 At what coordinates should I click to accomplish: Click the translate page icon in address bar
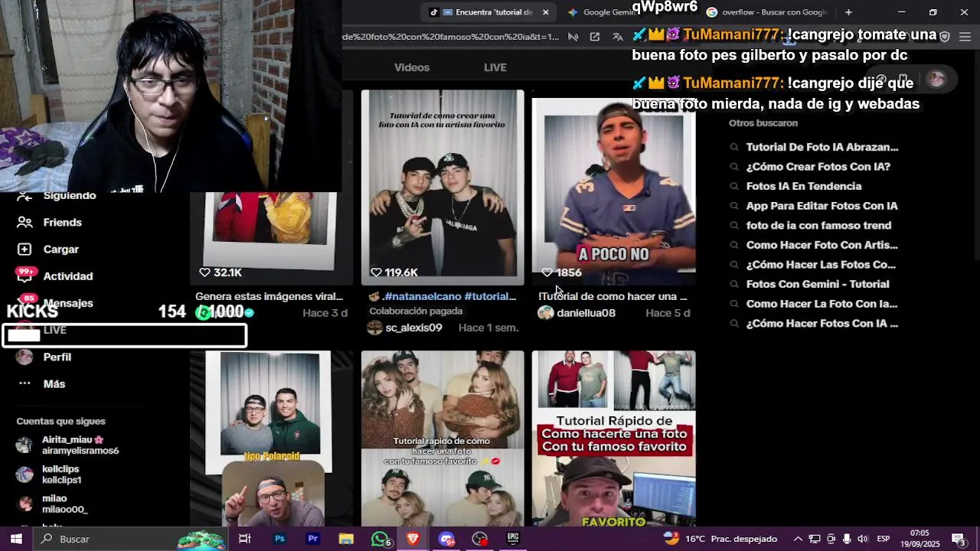click(618, 37)
